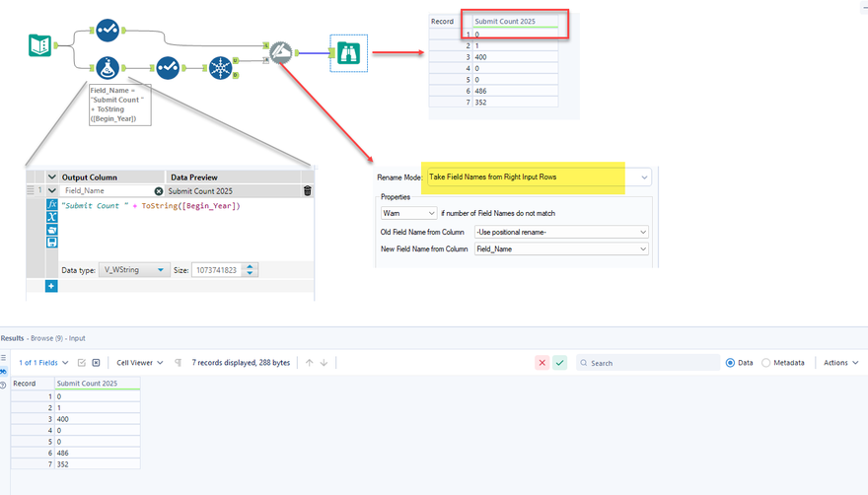Click the Field_Name output column field

tap(107, 191)
